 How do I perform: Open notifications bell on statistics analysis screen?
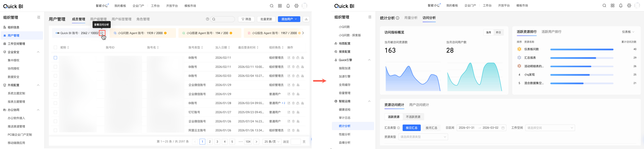click(x=621, y=5)
